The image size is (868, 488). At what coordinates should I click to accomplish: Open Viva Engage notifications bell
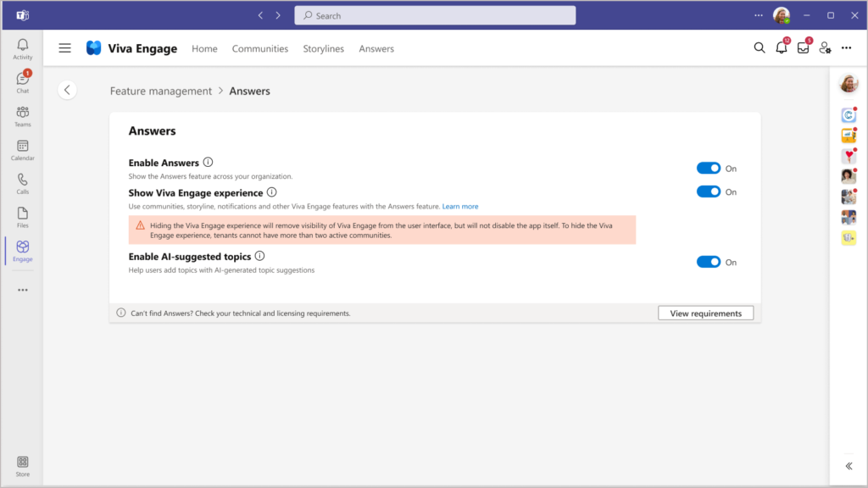pos(782,47)
